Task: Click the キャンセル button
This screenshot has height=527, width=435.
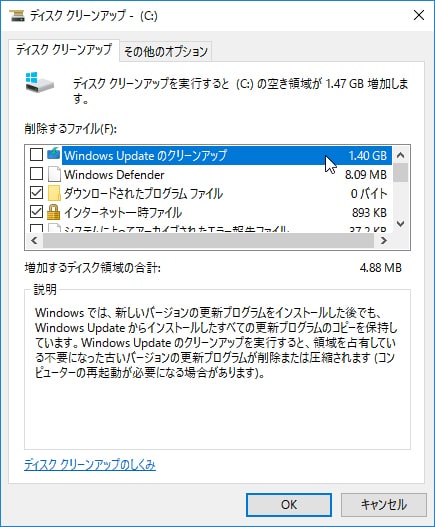Action: (384, 504)
